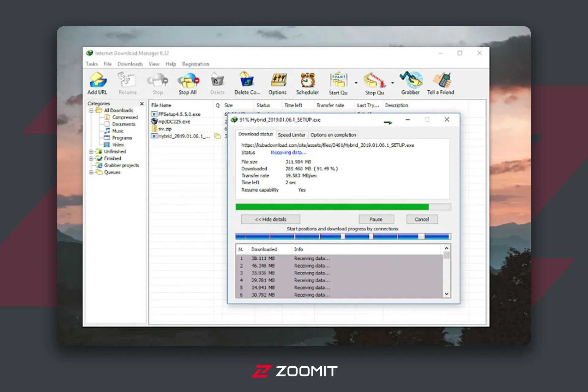The height and width of the screenshot is (392, 588).
Task: Click the connections list scroll-up arrow
Action: [447, 248]
